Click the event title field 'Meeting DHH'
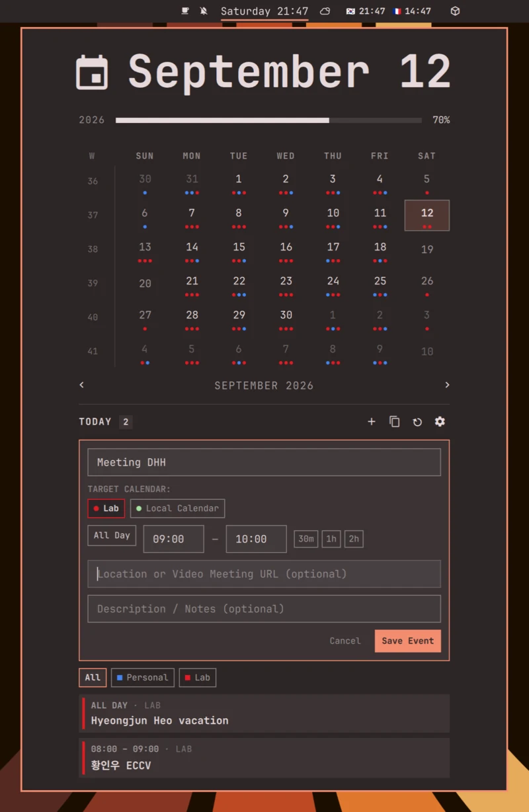 tap(264, 462)
